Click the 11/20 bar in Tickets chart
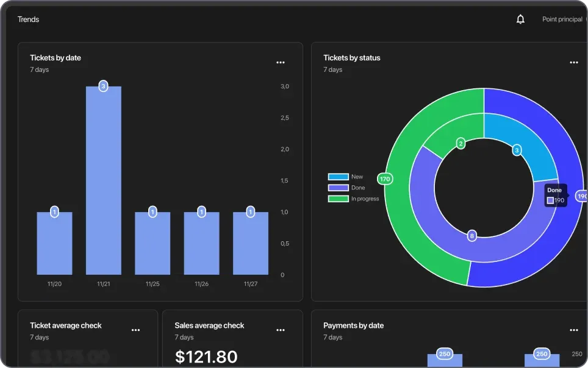This screenshot has height=368, width=588. click(54, 244)
